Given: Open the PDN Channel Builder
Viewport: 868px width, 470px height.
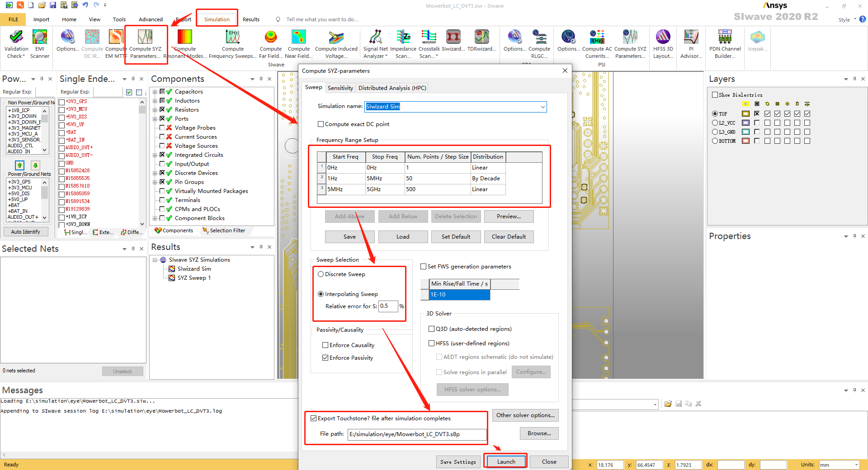Looking at the screenshot, I should (725, 43).
